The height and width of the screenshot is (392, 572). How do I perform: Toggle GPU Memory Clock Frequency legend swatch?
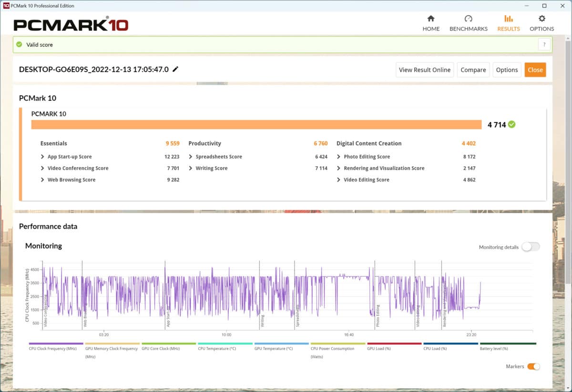pos(112,343)
